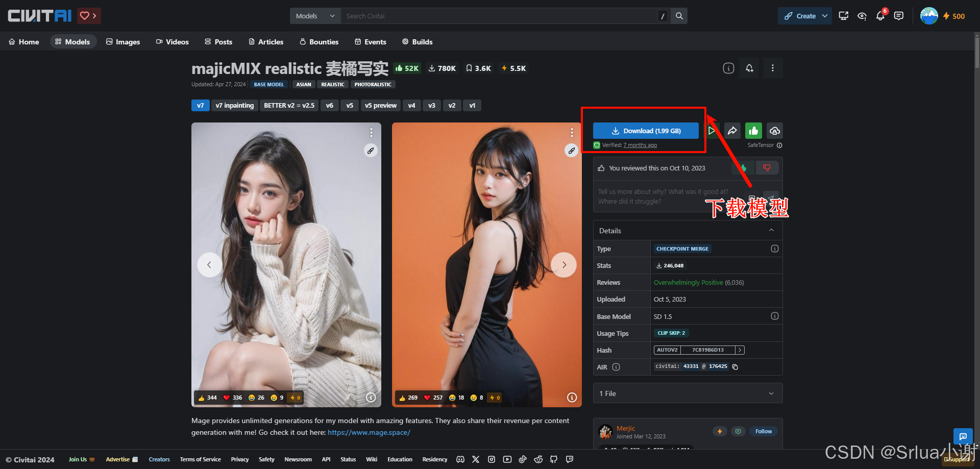980x469 pixels.
Task: Open the Models search category dropdown
Action: tap(315, 16)
